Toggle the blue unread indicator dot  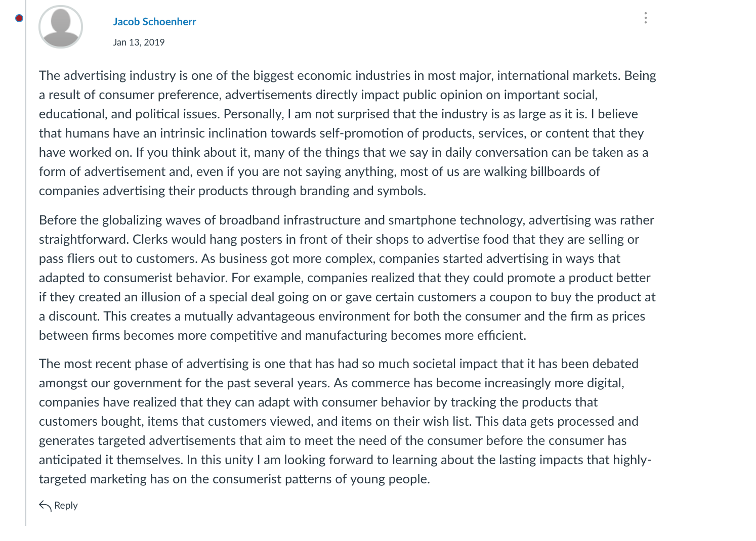(19, 18)
